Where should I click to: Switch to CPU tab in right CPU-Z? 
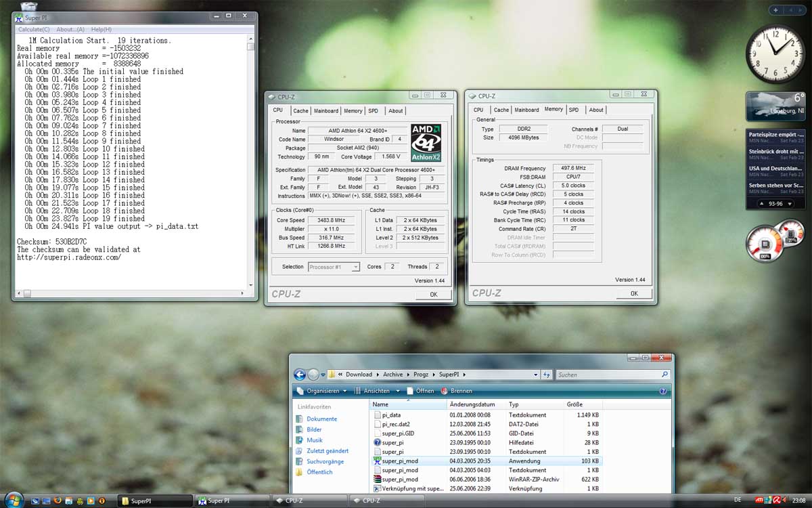coord(478,110)
